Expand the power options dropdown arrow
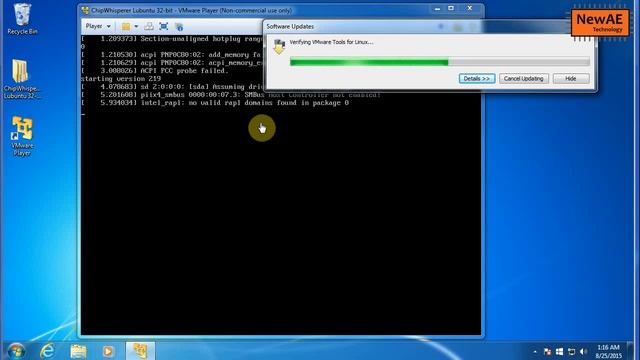This screenshot has height=360, width=640. tap(136, 27)
